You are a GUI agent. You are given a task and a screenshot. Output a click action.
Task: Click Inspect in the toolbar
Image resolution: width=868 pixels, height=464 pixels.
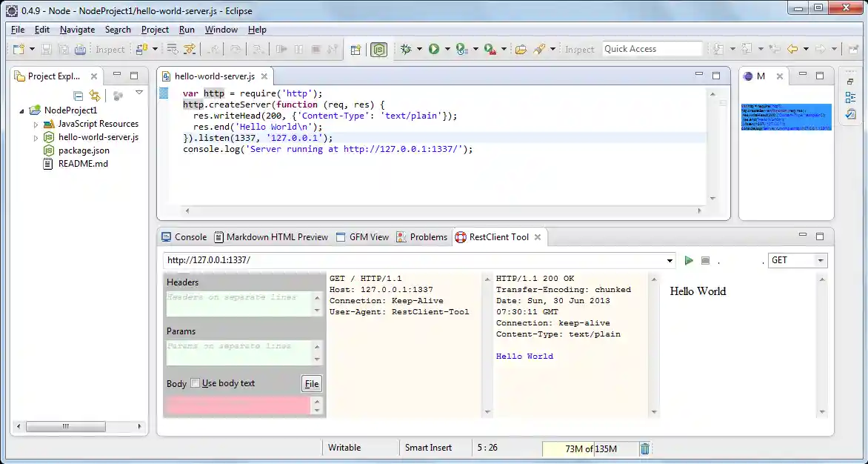pyautogui.click(x=110, y=49)
